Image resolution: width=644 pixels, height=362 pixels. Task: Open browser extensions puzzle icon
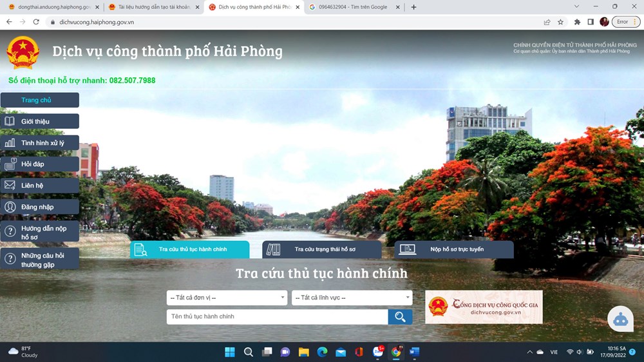pyautogui.click(x=577, y=22)
